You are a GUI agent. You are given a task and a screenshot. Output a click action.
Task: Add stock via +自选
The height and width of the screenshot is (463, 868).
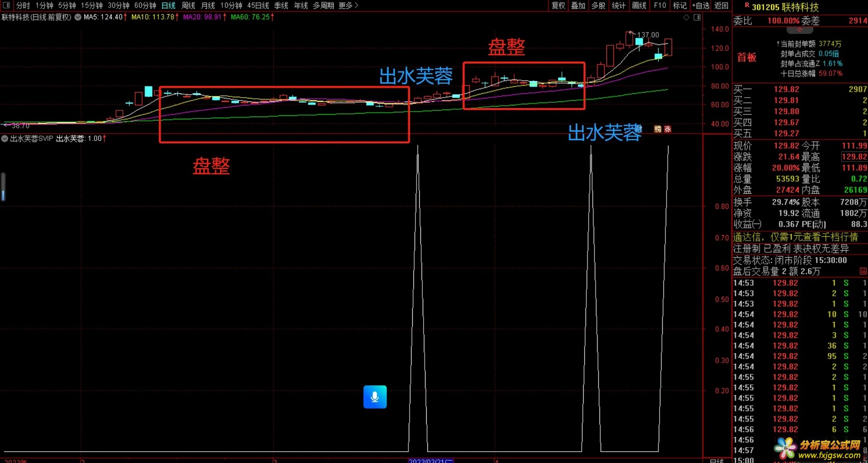[701, 5]
